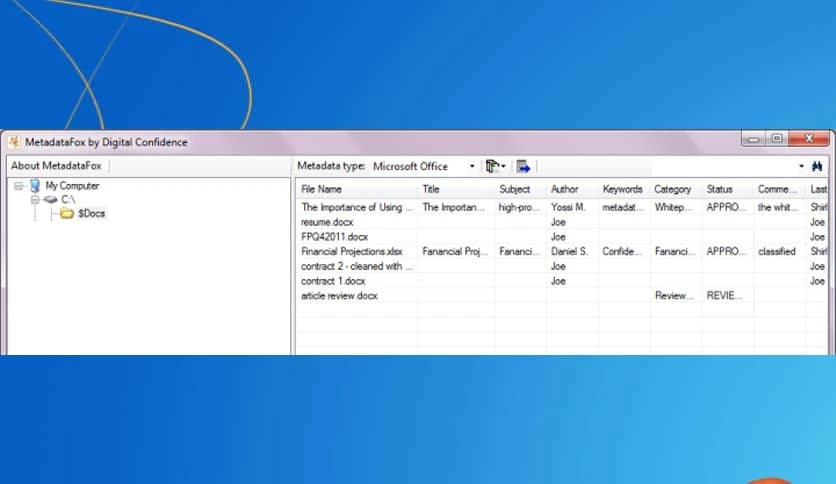Maximize the MetadataFox window
Screen dimensions: 836x484
pyautogui.click(x=777, y=139)
